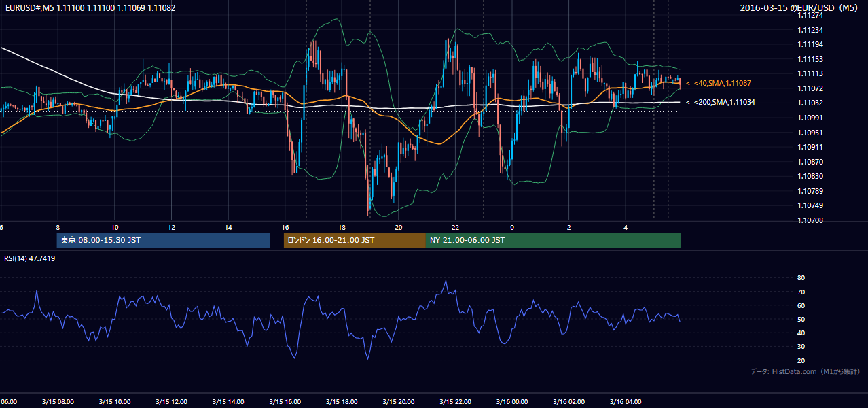
Task: Click the 3/15 16:00 date axis label
Action: coord(285,401)
